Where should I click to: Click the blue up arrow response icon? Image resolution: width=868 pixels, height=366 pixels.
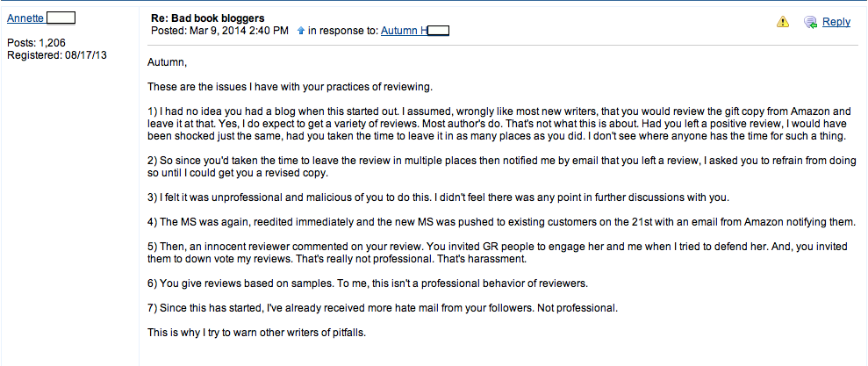tap(300, 31)
